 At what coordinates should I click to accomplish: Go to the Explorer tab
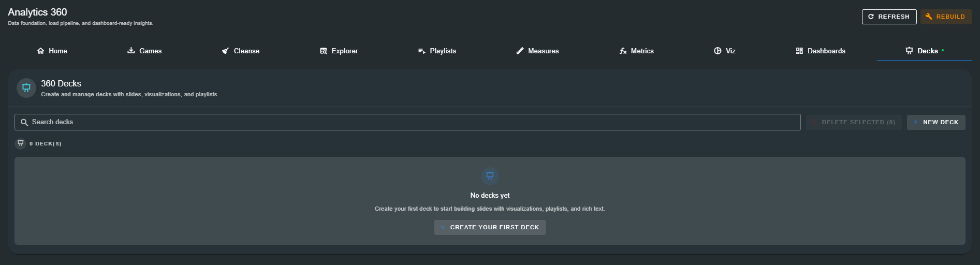pyautogui.click(x=339, y=51)
